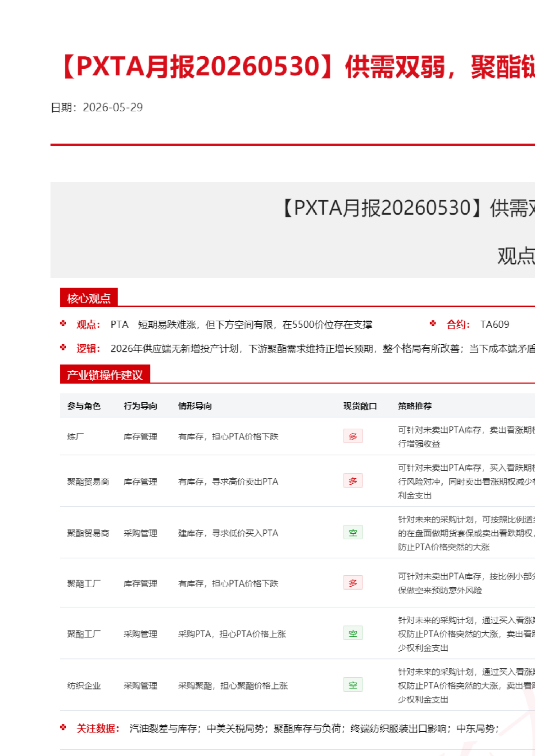
Task: Click the 关注数据: red label
Action: tap(98, 729)
